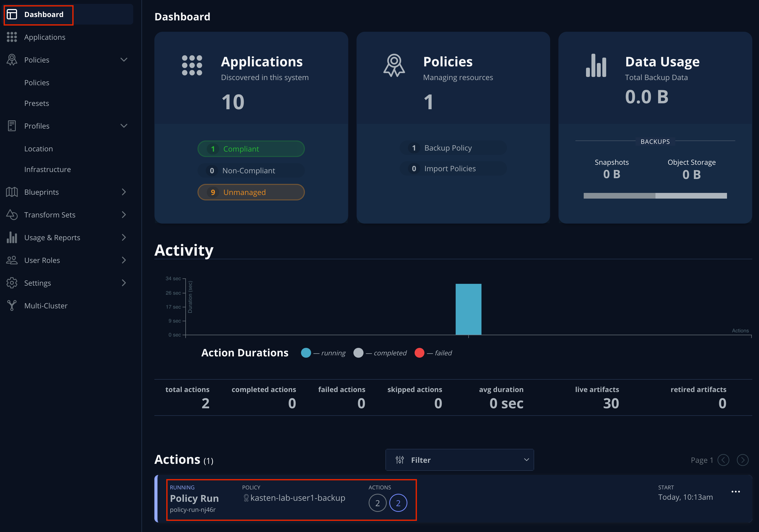Viewport: 759px width, 532px height.
Task: Click the blue running legend dot
Action: (x=306, y=353)
